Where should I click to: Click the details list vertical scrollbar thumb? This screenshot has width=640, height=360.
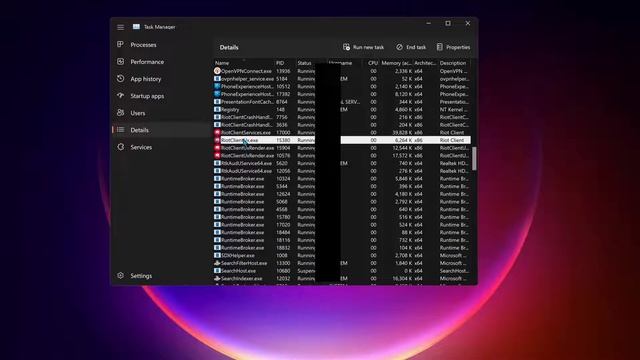474,158
